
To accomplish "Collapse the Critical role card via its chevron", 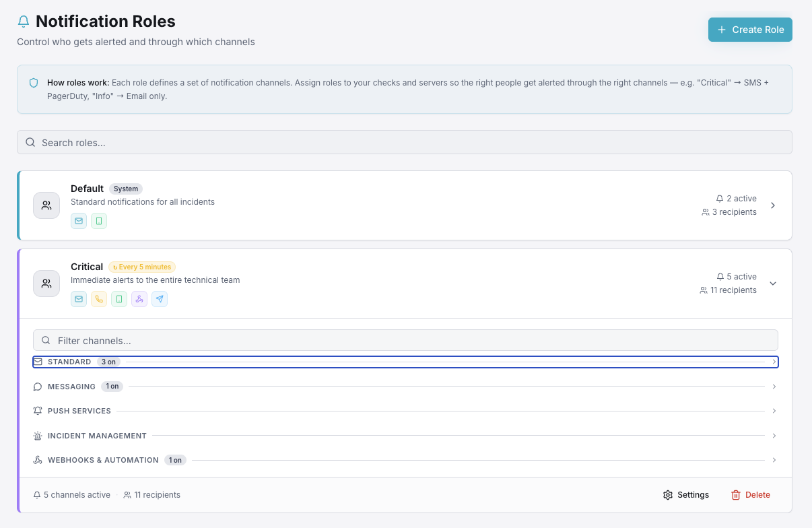I will [773, 283].
